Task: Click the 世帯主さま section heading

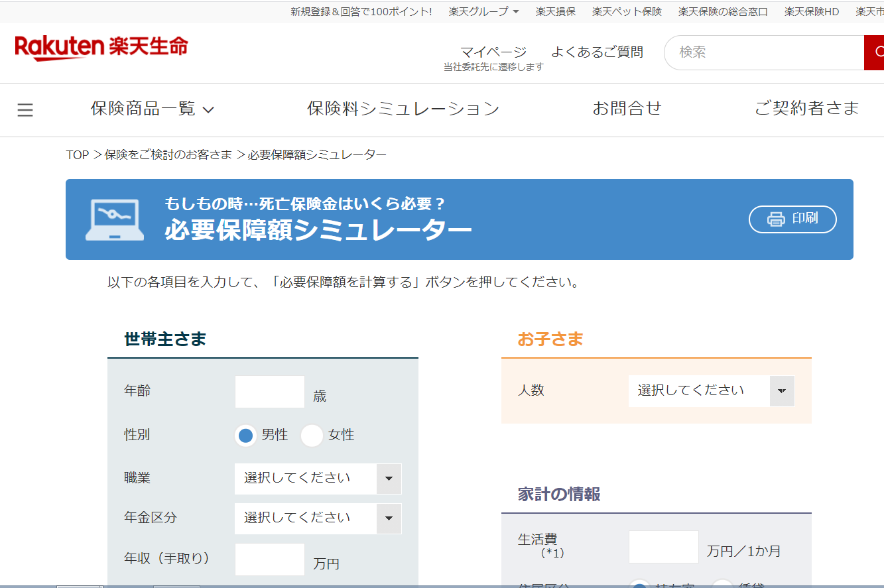Action: tap(165, 339)
